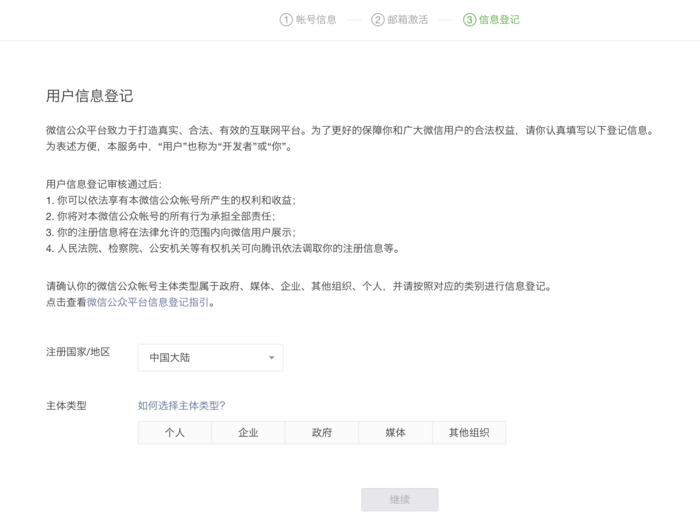
Task: Click the 继续 button
Action: pyautogui.click(x=400, y=499)
